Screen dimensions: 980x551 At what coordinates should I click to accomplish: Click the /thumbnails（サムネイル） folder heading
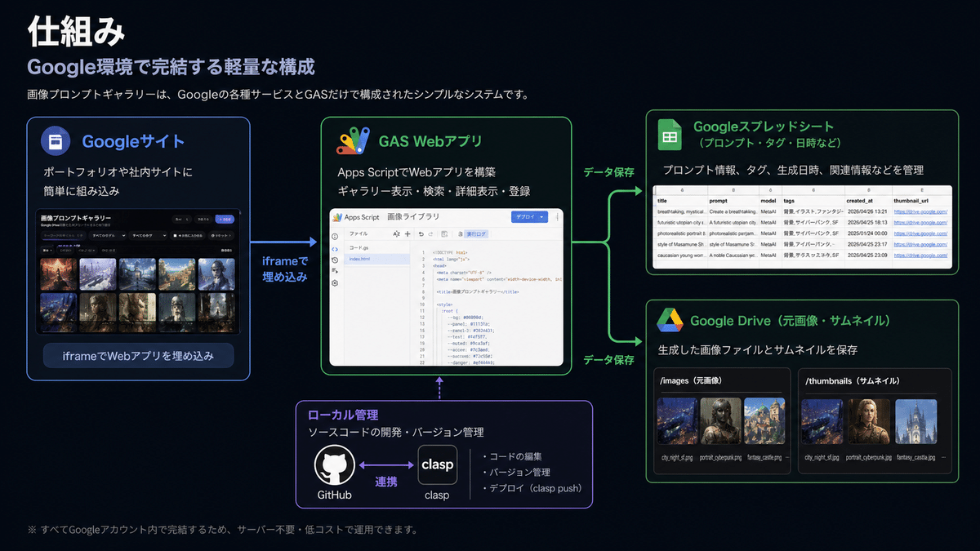pyautogui.click(x=853, y=381)
